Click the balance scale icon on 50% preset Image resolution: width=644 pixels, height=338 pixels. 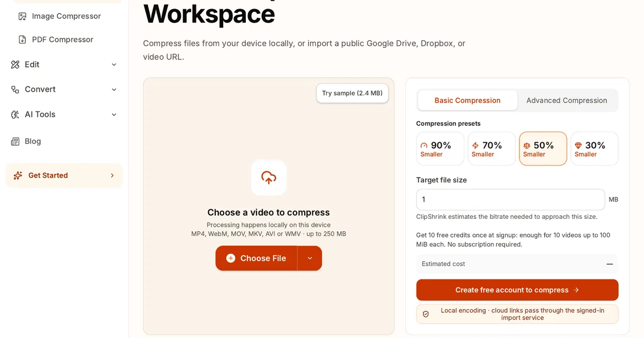coord(527,145)
